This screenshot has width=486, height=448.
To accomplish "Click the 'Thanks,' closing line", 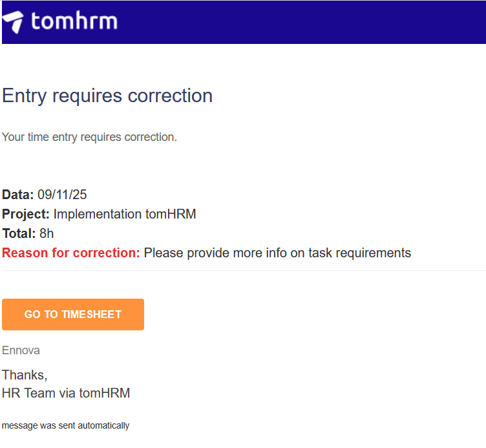I will pyautogui.click(x=25, y=375).
